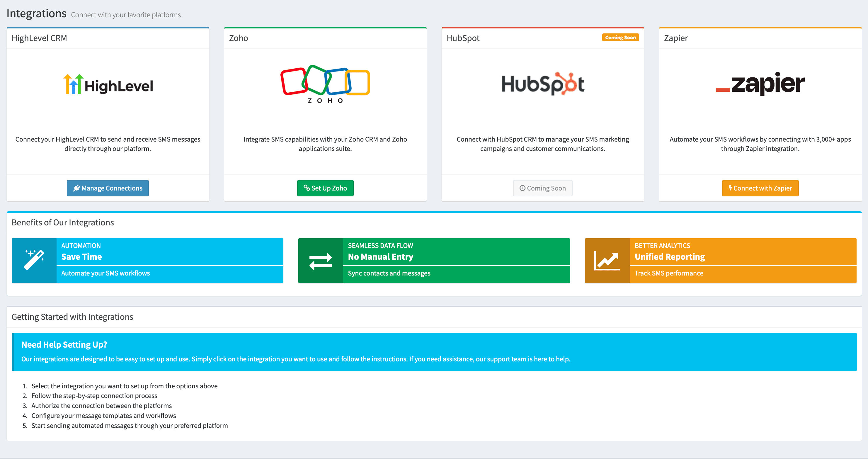
Task: Click the disabled HubSpot Coming Soon button
Action: tap(542, 188)
